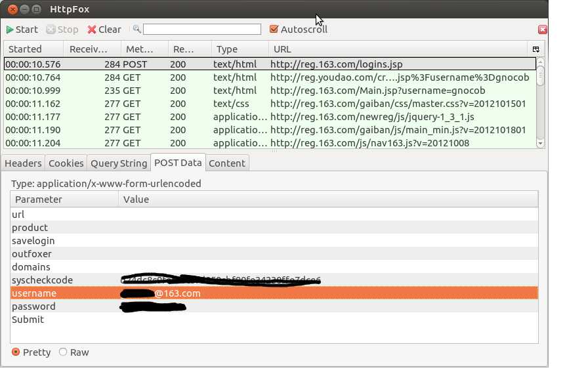Click the Receiv… column header
Viewport: 588px width, 378px height.
93,49
